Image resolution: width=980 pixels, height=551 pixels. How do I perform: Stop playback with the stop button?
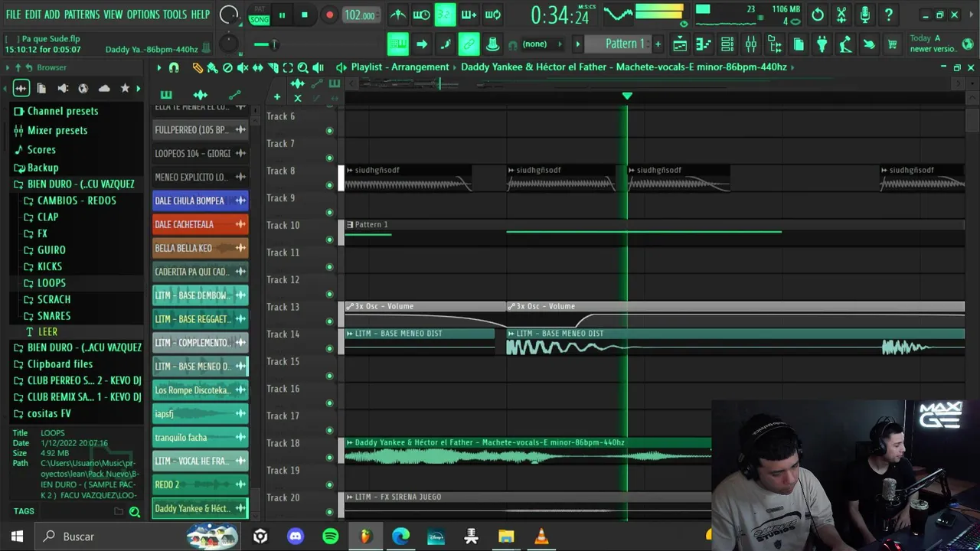tap(304, 15)
